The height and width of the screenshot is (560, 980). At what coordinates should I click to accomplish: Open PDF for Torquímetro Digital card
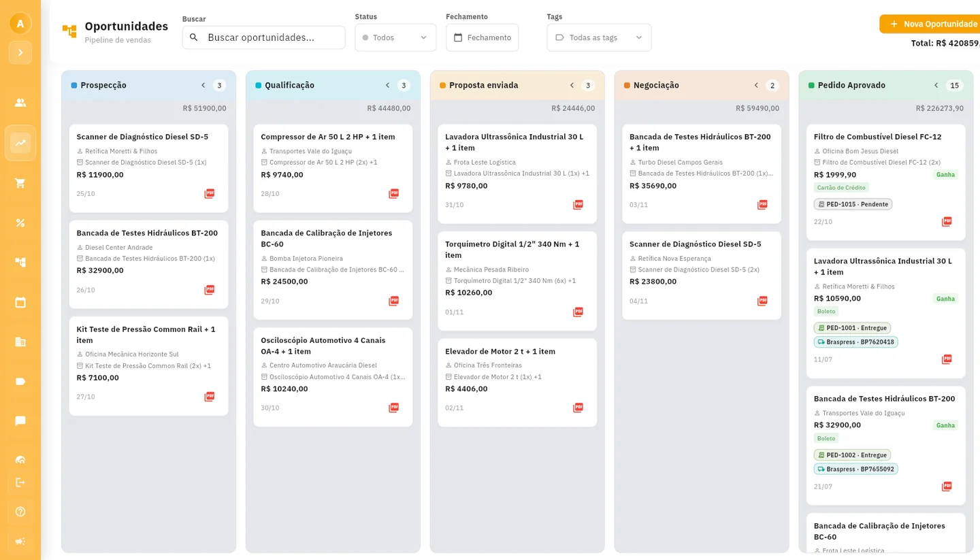pyautogui.click(x=578, y=312)
